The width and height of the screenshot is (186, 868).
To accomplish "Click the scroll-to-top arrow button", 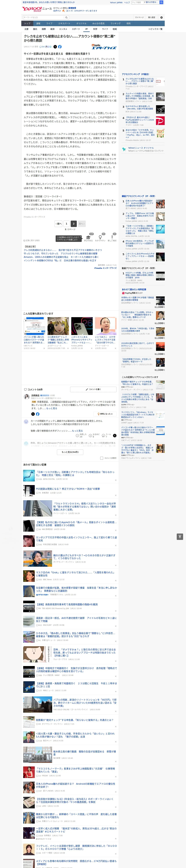I will point(180,536).
